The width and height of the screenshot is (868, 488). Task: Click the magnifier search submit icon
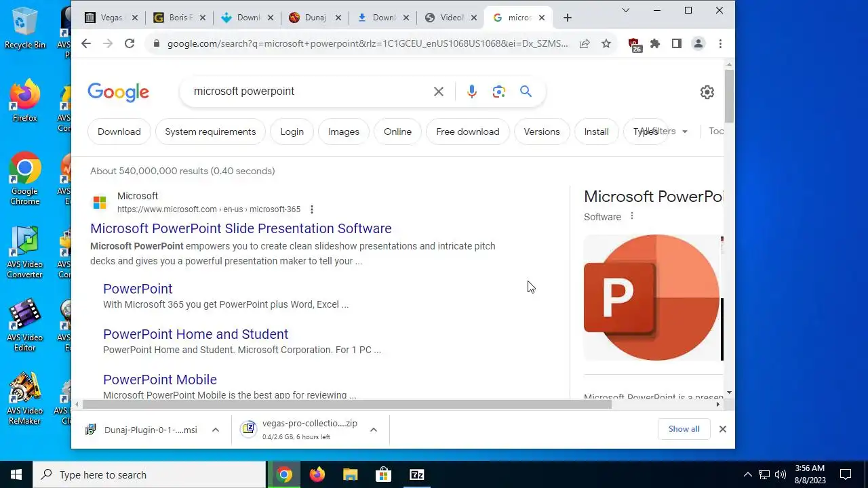(x=526, y=91)
